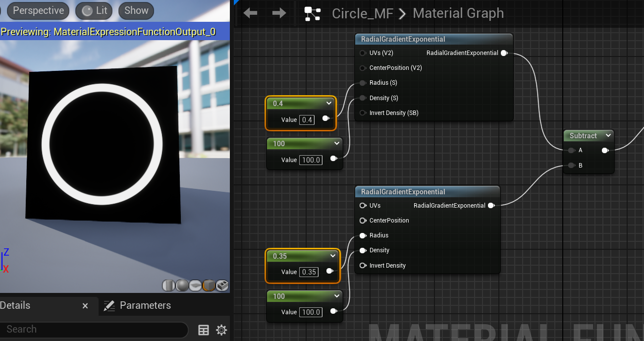644x341 pixels.
Task: Click output pin of RadialGradientExponential wired to Subtract B
Action: [491, 205]
